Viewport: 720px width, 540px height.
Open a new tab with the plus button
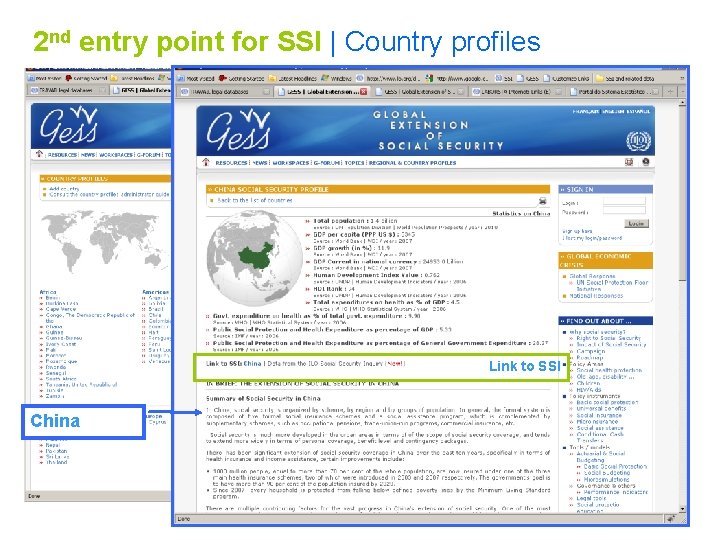click(670, 91)
